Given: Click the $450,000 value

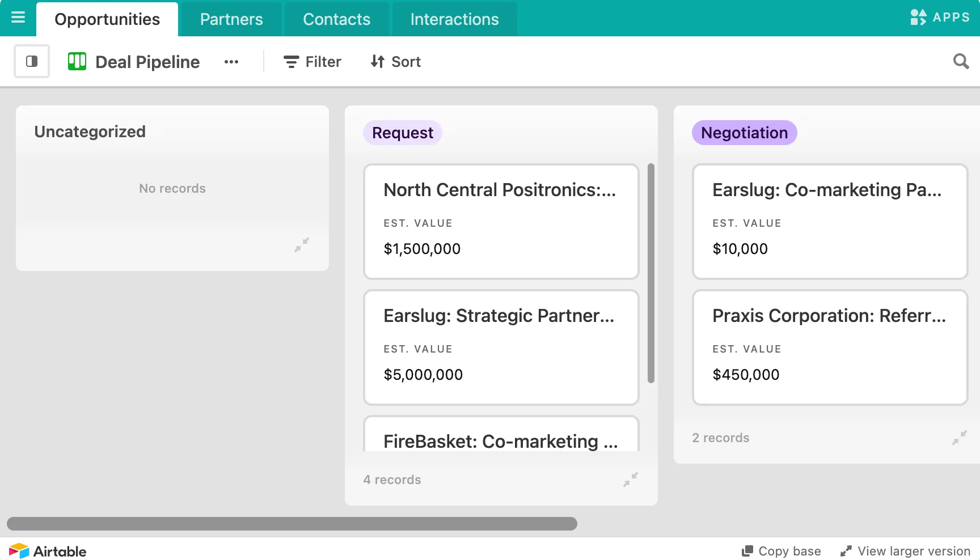Looking at the screenshot, I should coord(746,375).
